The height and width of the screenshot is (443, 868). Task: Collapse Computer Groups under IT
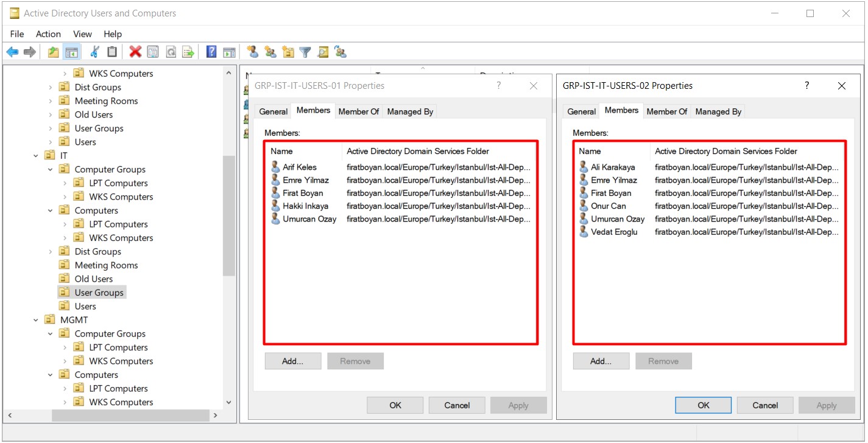(x=51, y=169)
